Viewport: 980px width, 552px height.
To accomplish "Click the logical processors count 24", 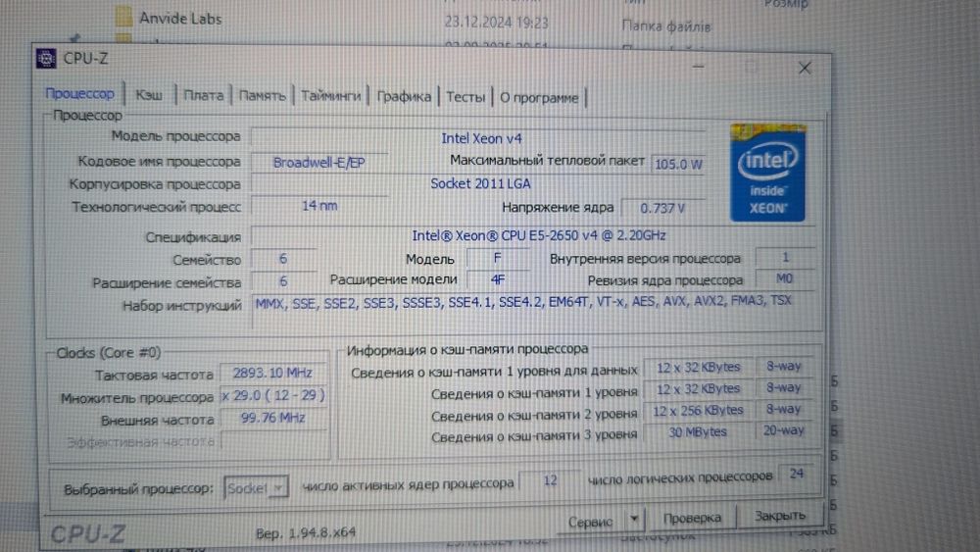I will [x=796, y=474].
